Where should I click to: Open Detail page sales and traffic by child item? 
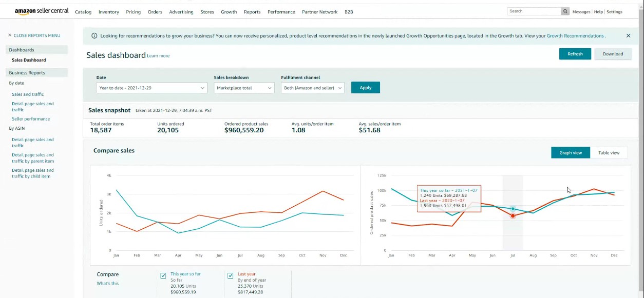33,173
